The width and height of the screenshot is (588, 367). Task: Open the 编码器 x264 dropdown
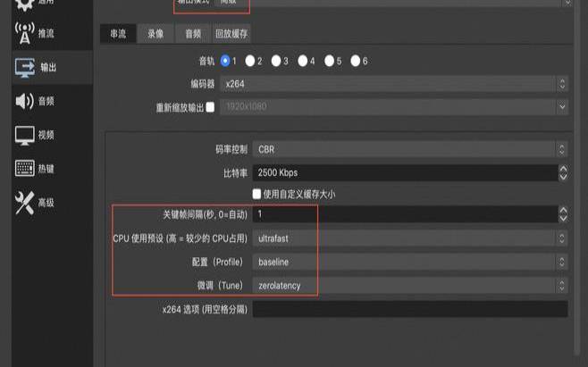tap(394, 84)
